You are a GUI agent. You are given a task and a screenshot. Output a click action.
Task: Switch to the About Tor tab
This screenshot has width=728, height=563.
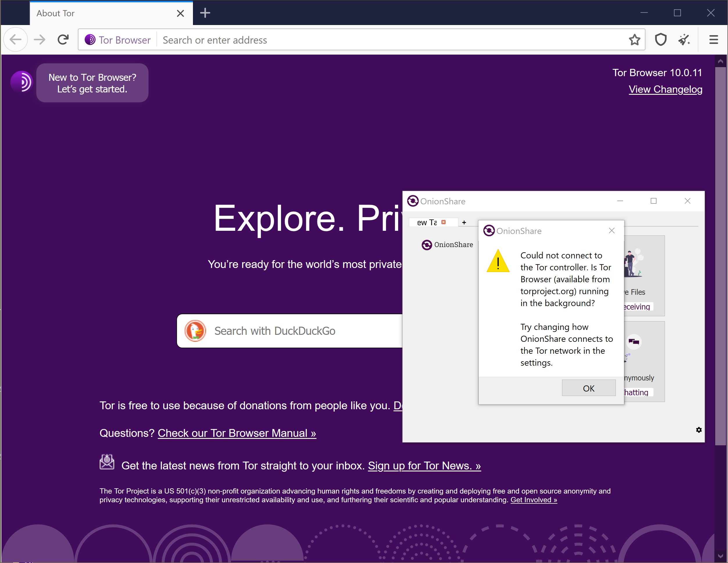click(x=83, y=13)
